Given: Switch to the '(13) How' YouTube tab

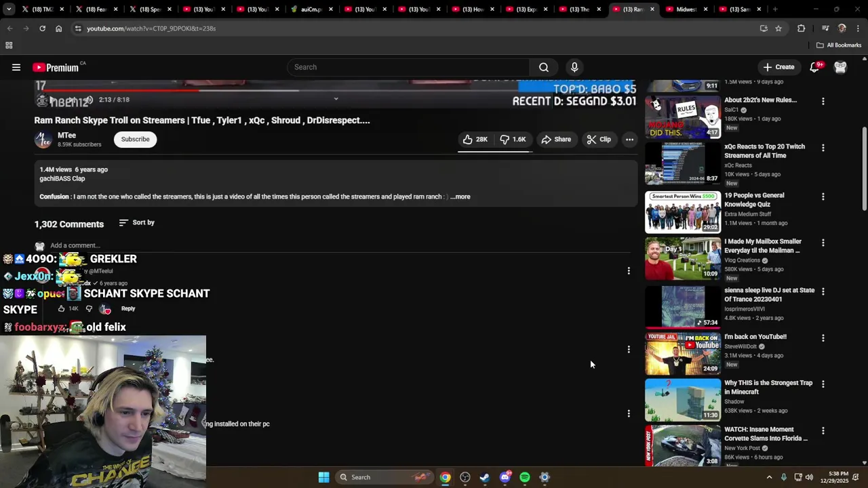Looking at the screenshot, I should coord(472,9).
